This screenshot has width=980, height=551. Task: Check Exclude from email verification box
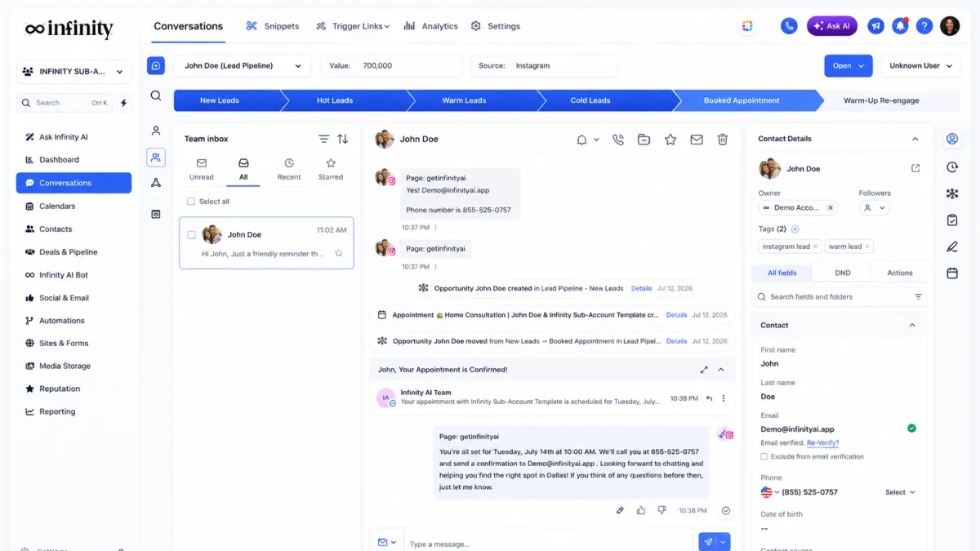pos(764,456)
